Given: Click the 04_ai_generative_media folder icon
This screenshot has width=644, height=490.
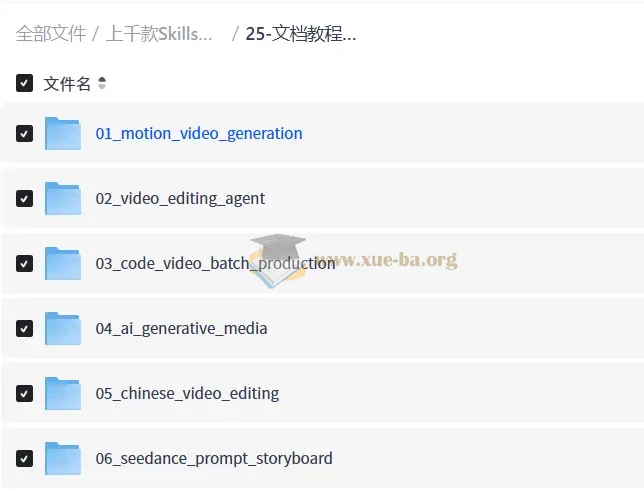Looking at the screenshot, I should click(x=63, y=329).
